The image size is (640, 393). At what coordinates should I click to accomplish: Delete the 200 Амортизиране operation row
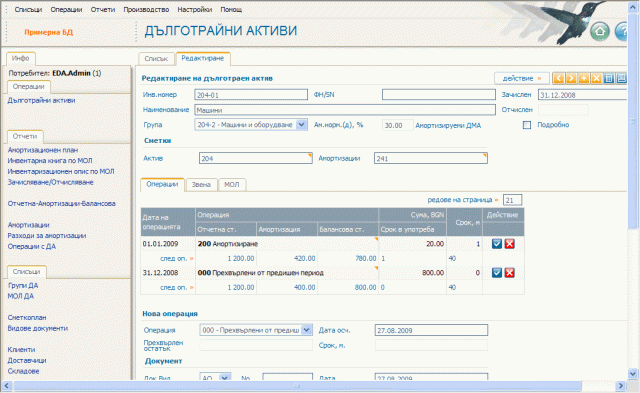[x=509, y=244]
